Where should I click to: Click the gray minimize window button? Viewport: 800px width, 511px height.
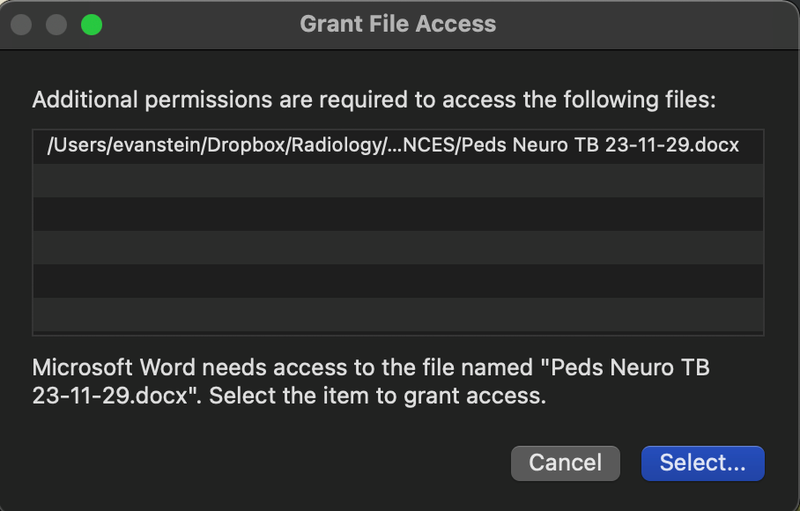tap(56, 24)
